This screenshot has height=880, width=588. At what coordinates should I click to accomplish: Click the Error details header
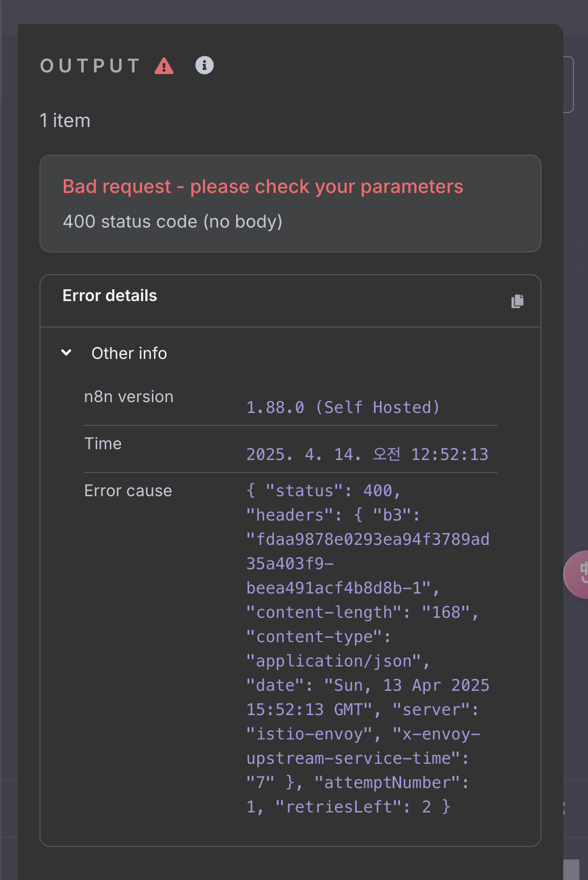point(110,296)
